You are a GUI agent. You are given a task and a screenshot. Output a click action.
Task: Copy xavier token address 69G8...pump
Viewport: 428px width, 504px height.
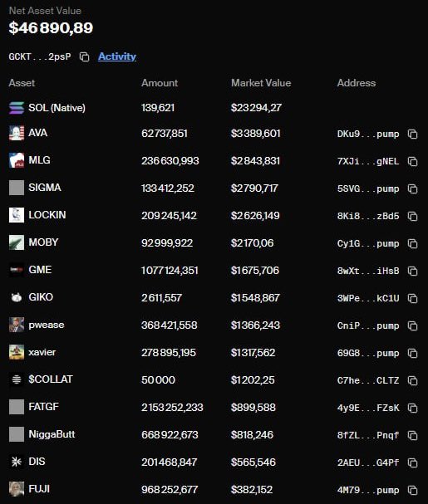[x=412, y=353]
